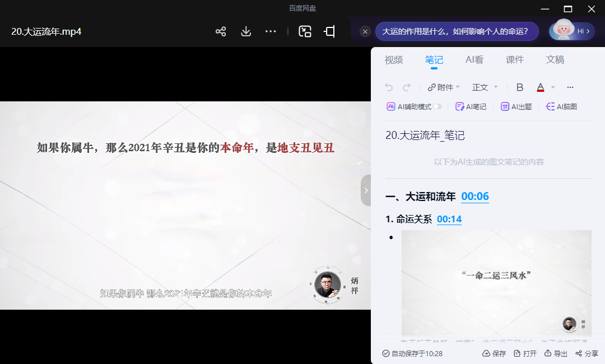Open picture-in-picture mode
Screen dimensions: 605x364
click(305, 32)
